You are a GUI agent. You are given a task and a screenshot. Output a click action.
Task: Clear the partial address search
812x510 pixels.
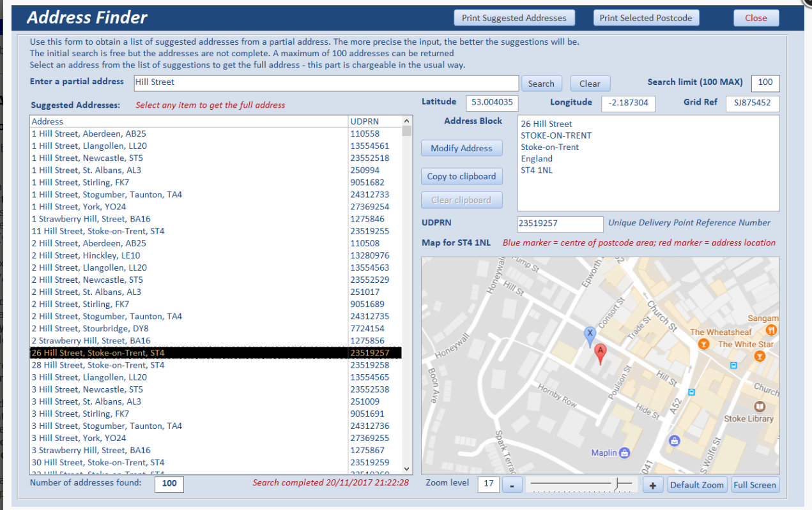(x=590, y=84)
